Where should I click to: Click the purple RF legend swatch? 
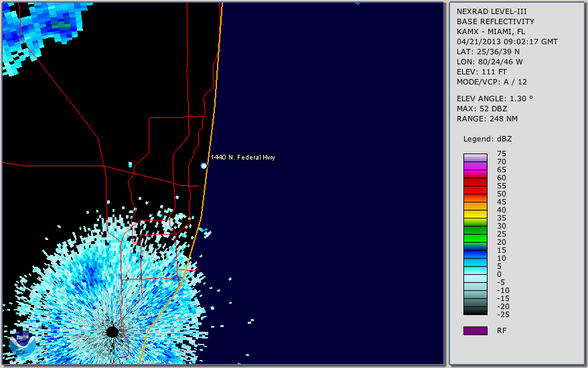475,330
